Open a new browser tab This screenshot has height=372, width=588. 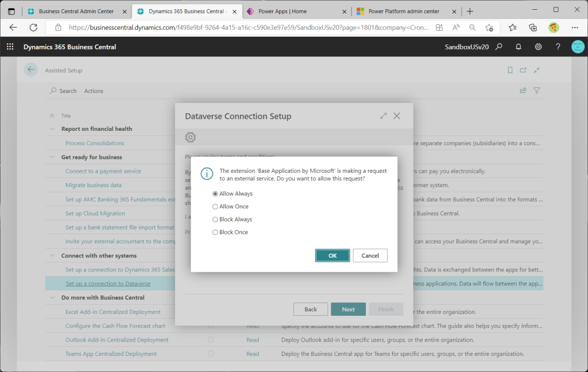point(470,11)
